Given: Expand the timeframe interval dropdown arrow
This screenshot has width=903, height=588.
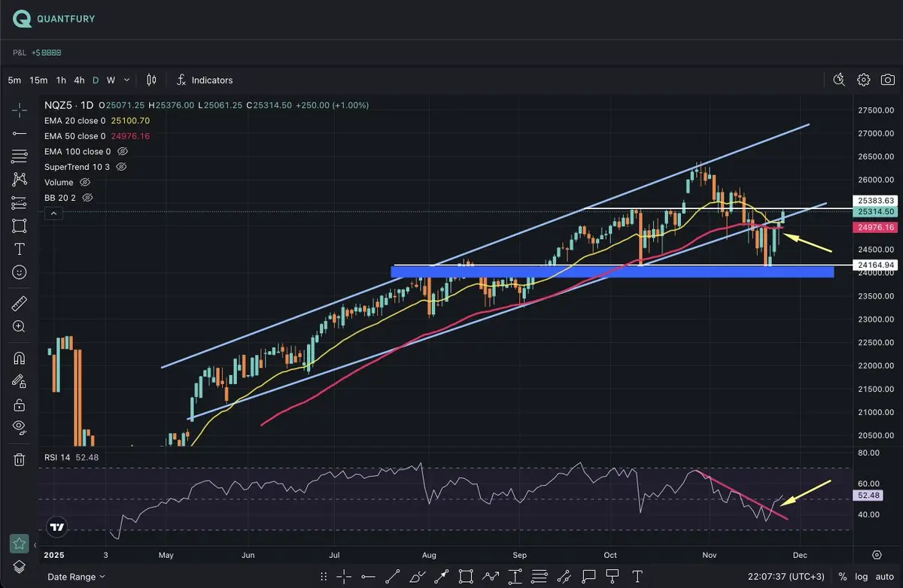Looking at the screenshot, I should 126,80.
